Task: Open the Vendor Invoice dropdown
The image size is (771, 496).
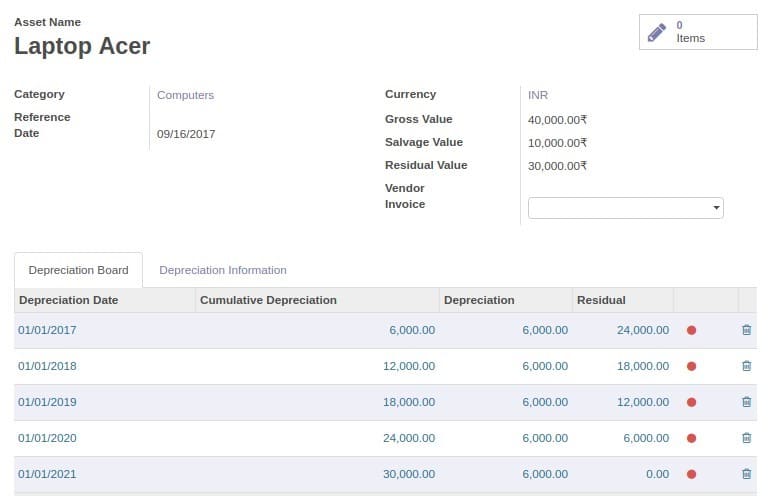Action: [625, 208]
